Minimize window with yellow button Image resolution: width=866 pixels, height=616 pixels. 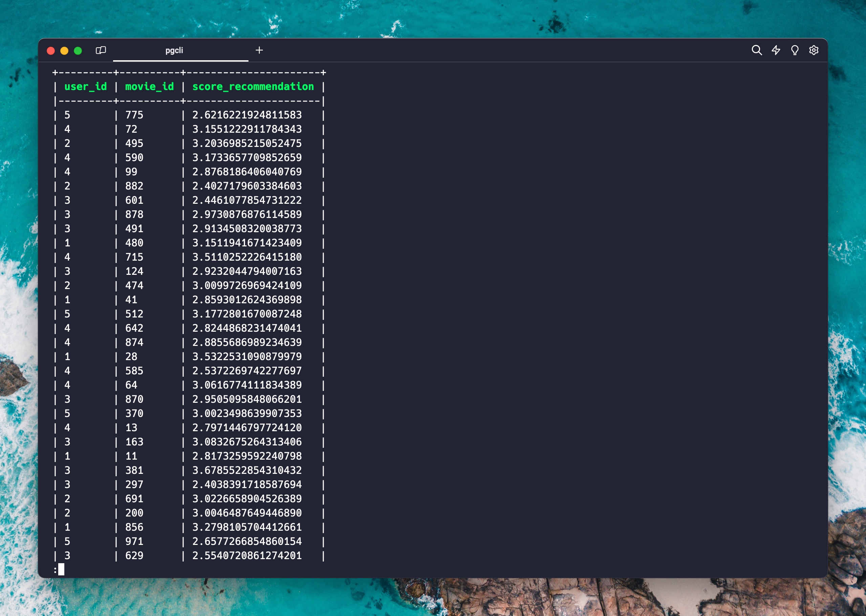(64, 50)
